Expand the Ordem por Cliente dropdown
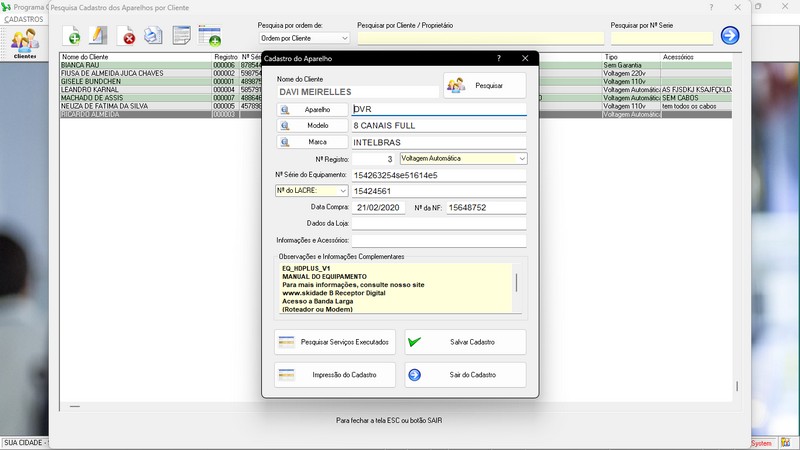The width and height of the screenshot is (800, 450). [x=345, y=38]
